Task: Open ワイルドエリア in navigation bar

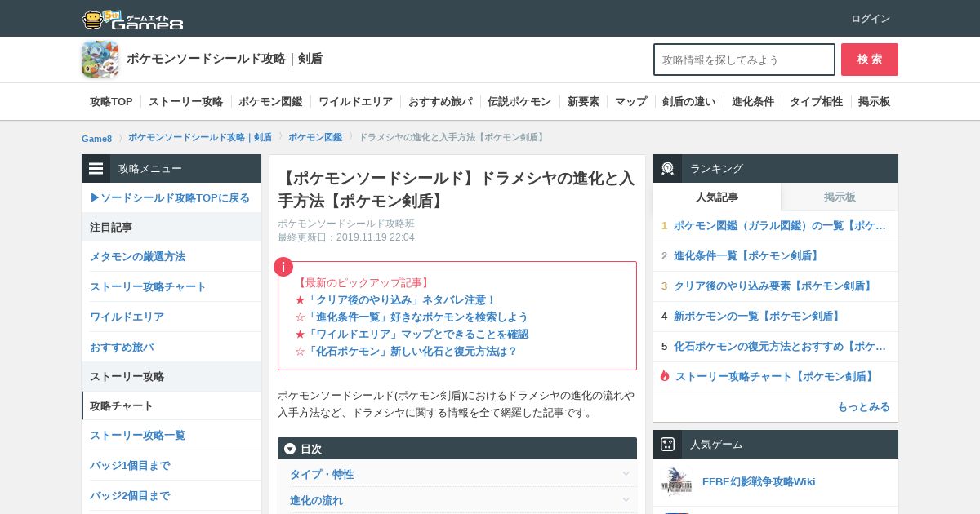Action: 355,102
